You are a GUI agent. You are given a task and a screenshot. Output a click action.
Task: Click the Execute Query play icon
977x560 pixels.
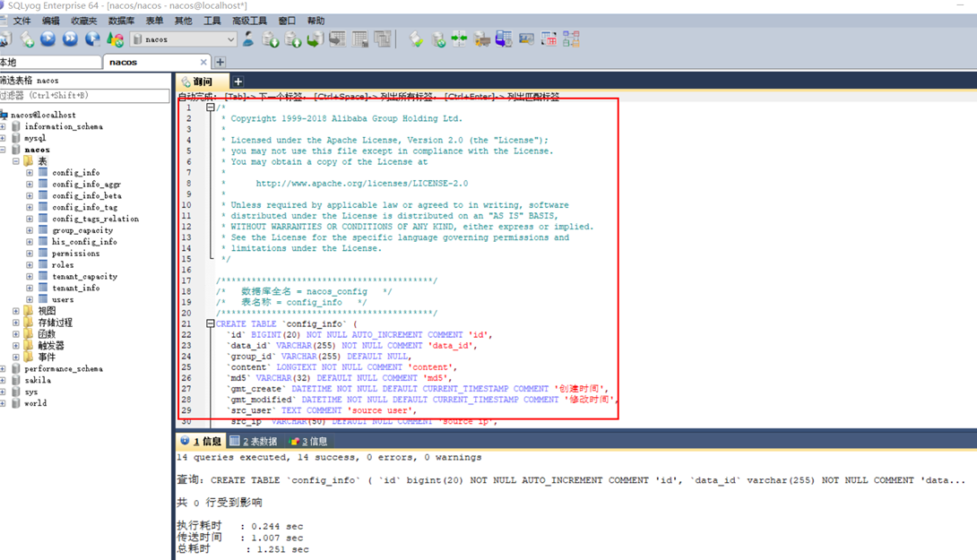pyautogui.click(x=48, y=39)
